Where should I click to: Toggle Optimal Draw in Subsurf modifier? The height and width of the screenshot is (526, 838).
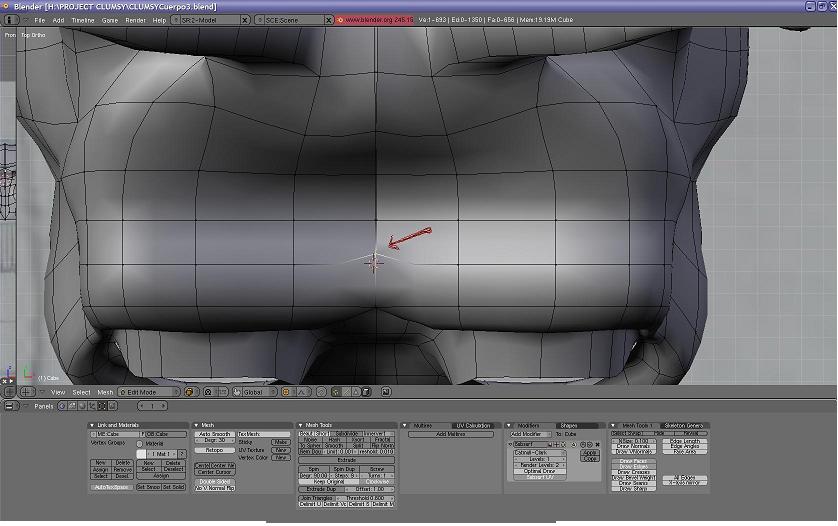(540, 471)
